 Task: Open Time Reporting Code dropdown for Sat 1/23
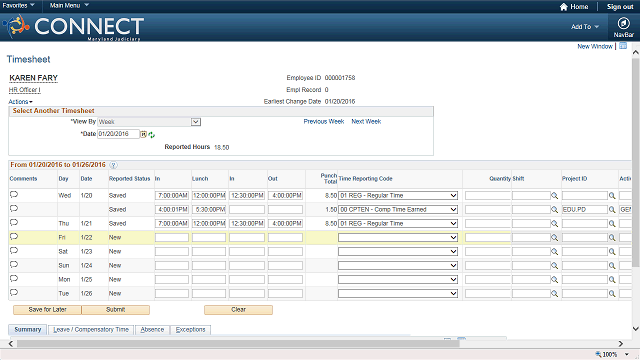point(398,251)
